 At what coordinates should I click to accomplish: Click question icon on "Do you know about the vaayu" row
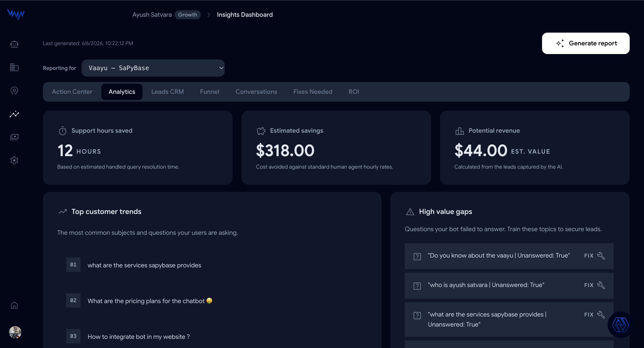pyautogui.click(x=417, y=256)
